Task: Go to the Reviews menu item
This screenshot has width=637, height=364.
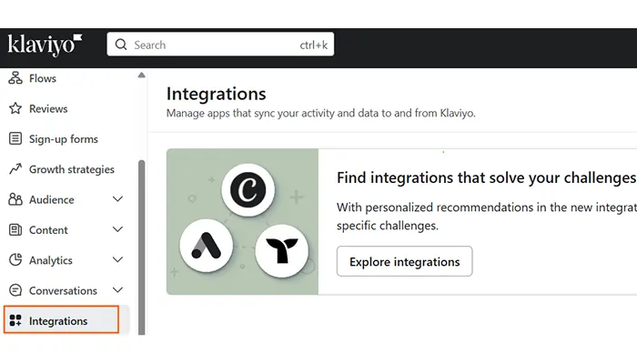Action: point(48,109)
